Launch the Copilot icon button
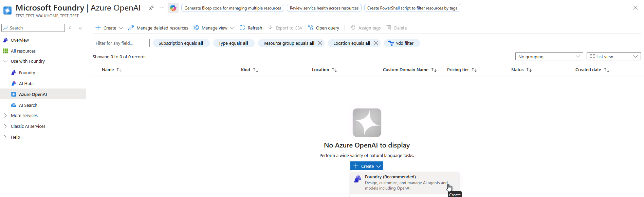 (173, 8)
